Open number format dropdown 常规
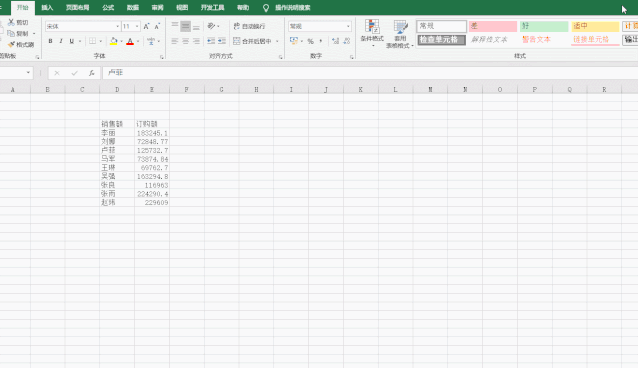638x368 pixels. coord(348,26)
